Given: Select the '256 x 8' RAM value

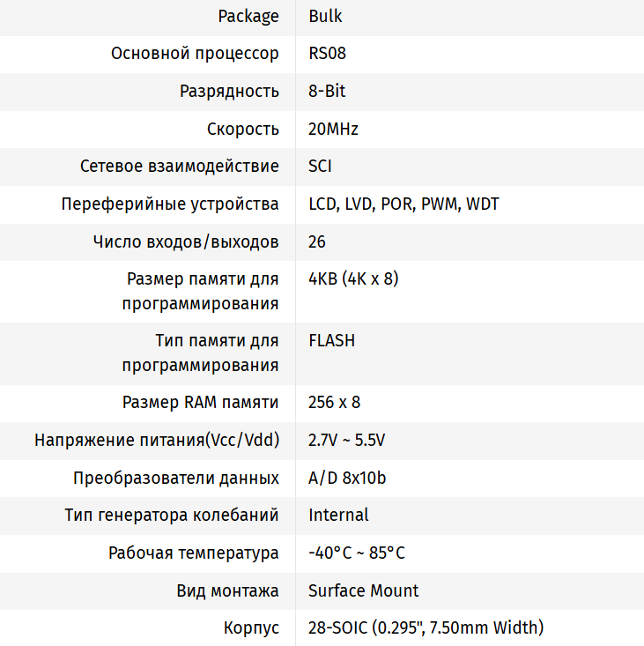Looking at the screenshot, I should coord(334,403).
